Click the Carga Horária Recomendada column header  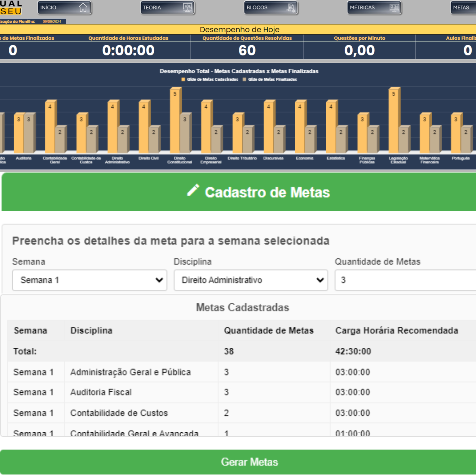pos(397,331)
